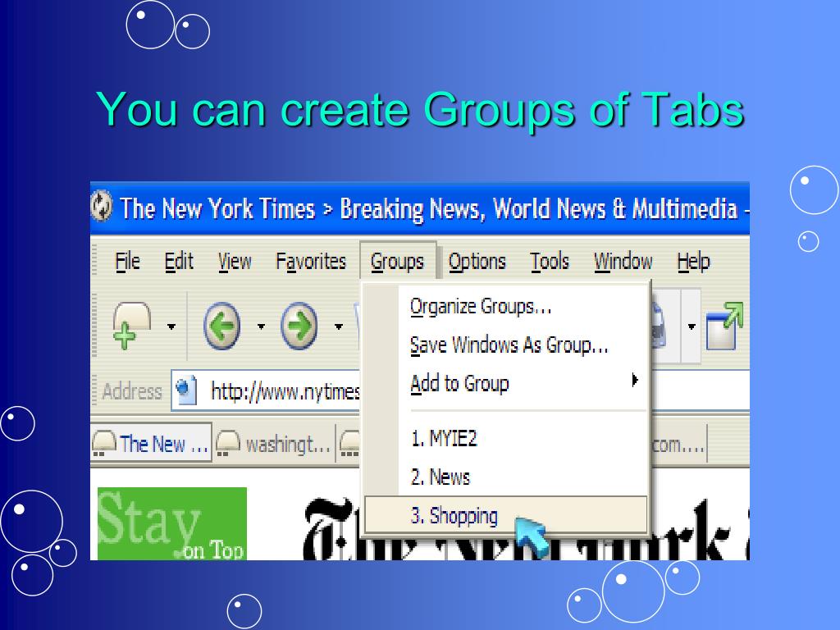This screenshot has width=840, height=630.
Task: Open the Forward history dropdown arrow
Action: pos(339,326)
